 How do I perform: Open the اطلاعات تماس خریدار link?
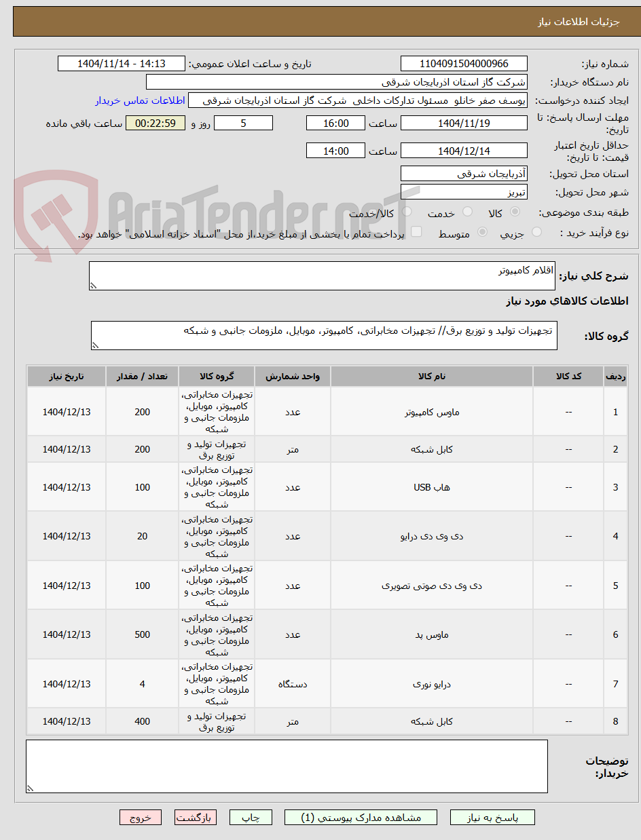point(140,100)
